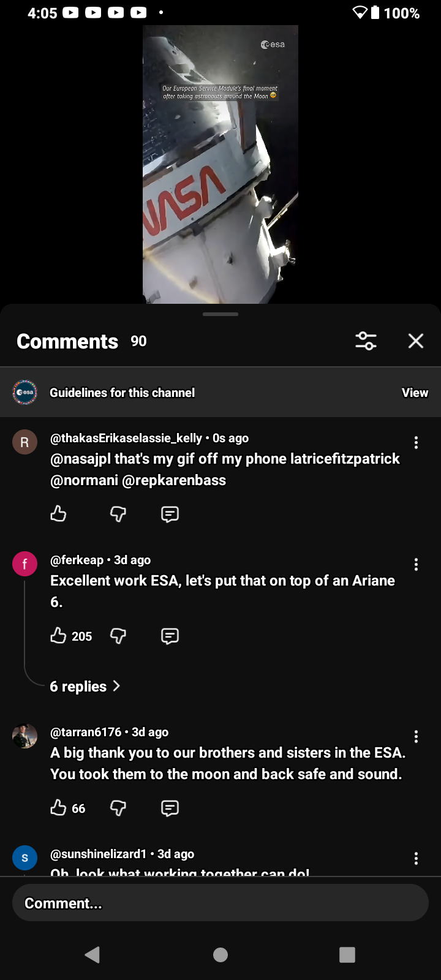Like the comment by @tarran6176
The image size is (441, 980).
(59, 808)
